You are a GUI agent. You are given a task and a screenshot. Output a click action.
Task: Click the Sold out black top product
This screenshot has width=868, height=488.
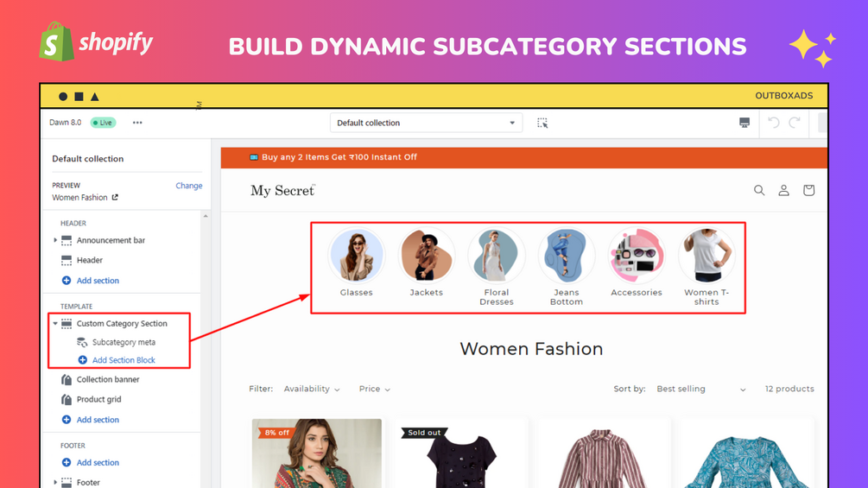tap(461, 453)
